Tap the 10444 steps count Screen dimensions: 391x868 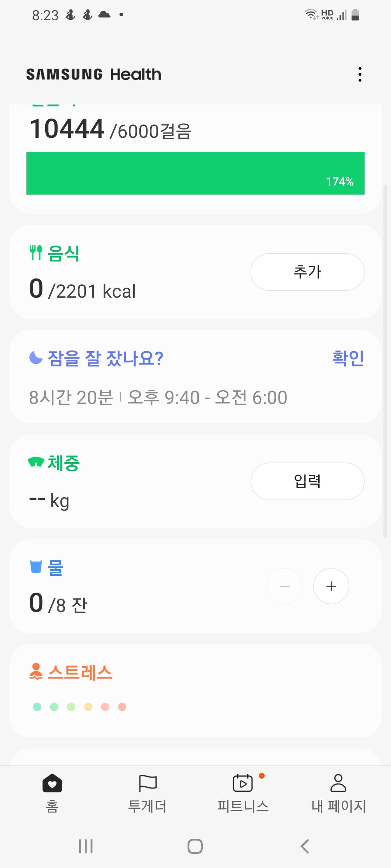coord(67,129)
